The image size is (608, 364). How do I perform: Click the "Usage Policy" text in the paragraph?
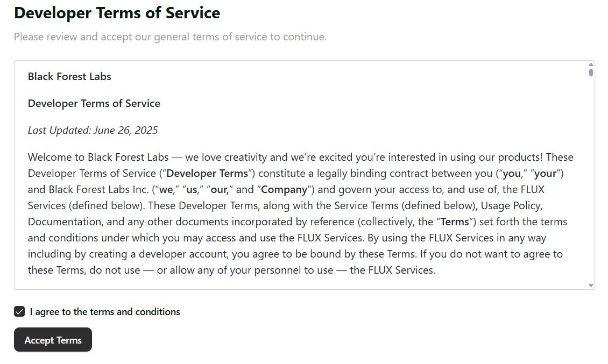(511, 206)
